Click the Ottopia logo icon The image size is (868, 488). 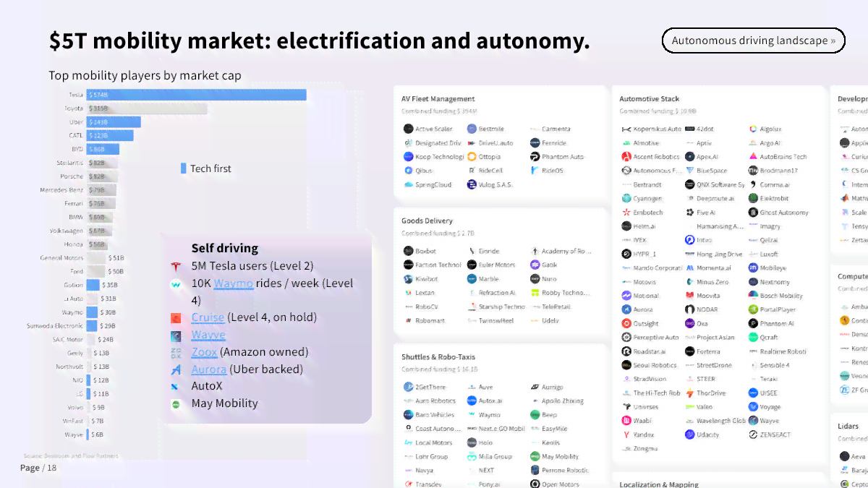point(472,157)
